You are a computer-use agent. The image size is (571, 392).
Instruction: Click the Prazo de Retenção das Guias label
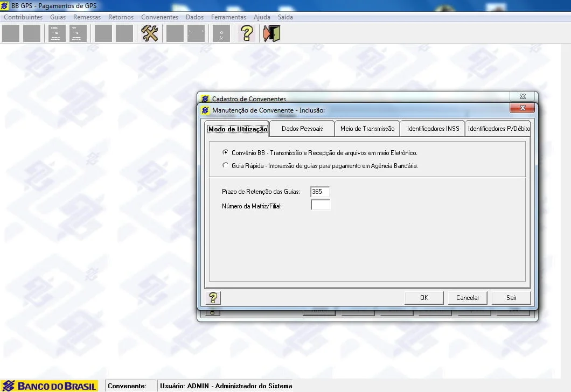click(x=261, y=192)
